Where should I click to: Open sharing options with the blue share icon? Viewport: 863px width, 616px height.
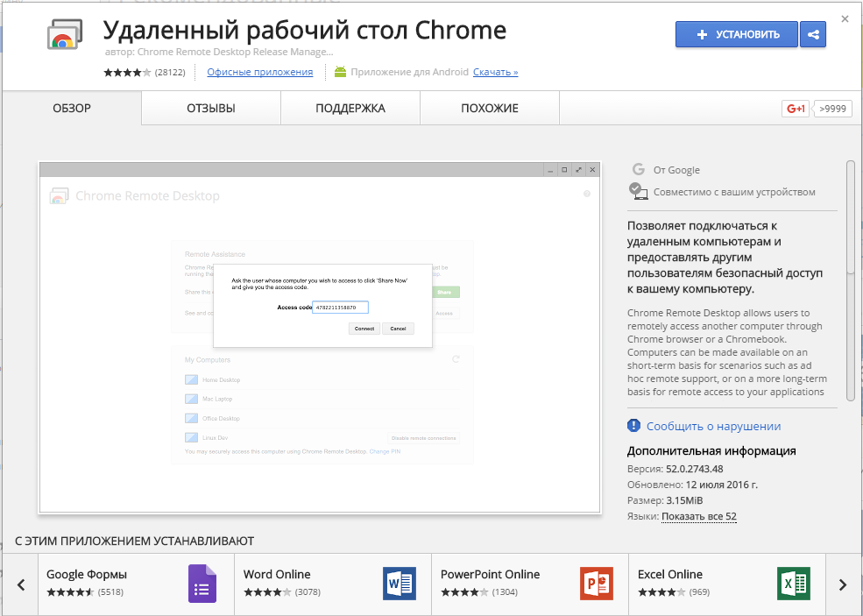tap(812, 33)
